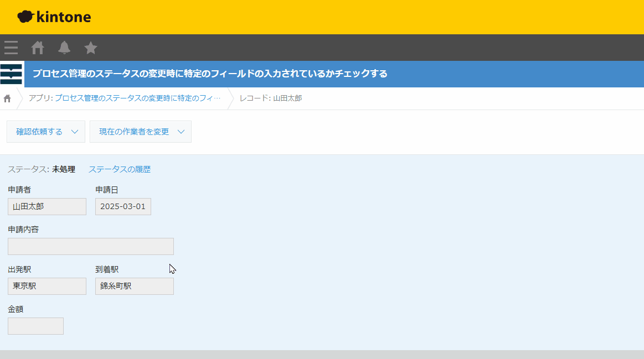Click the kintone cloud logo
The image size is (644, 359).
pos(54,17)
